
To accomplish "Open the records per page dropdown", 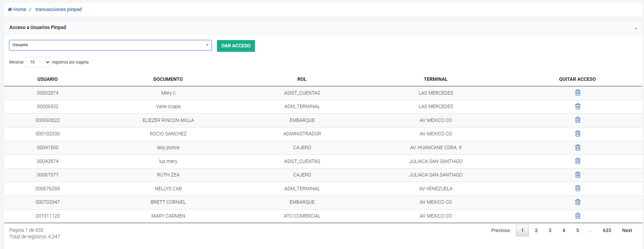I will coord(38,62).
